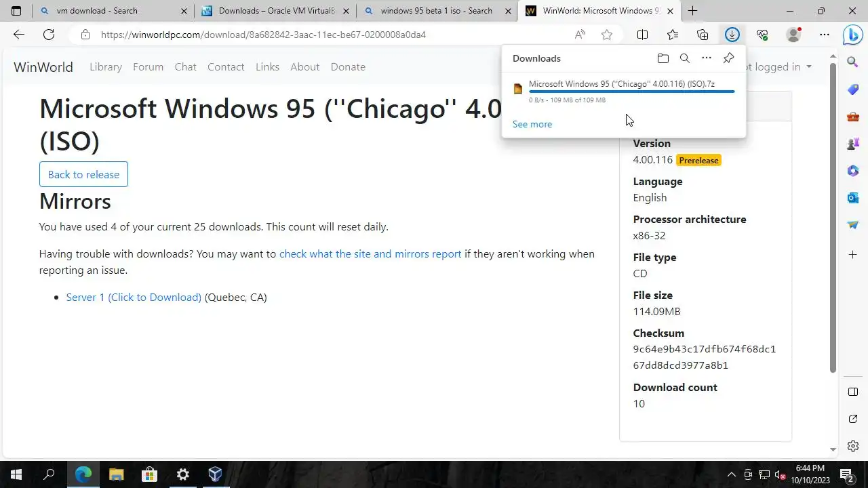Screen dimensions: 868x488
Task: Open Bing Copilot sidebar button
Action: (852, 35)
